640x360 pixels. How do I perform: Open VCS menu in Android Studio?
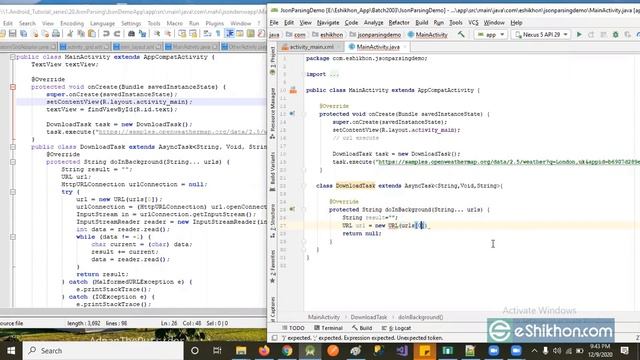pyautogui.click(x=473, y=23)
